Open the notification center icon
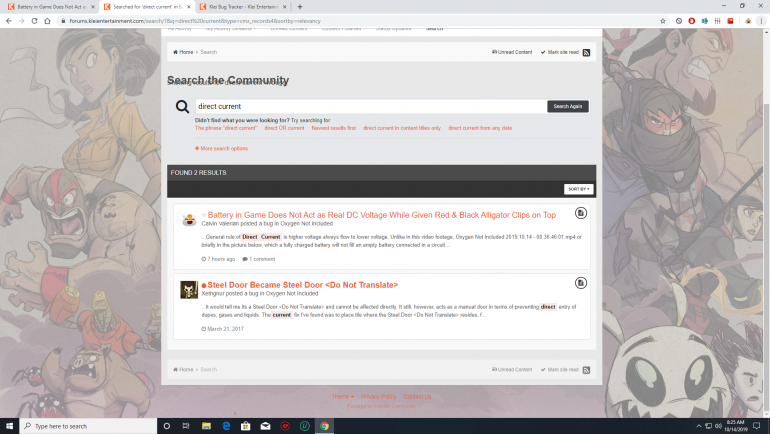 (757, 426)
